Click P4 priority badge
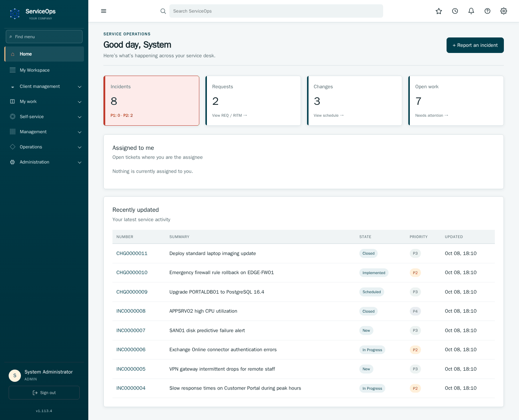Viewport: 519px width, 420px height. click(x=415, y=311)
